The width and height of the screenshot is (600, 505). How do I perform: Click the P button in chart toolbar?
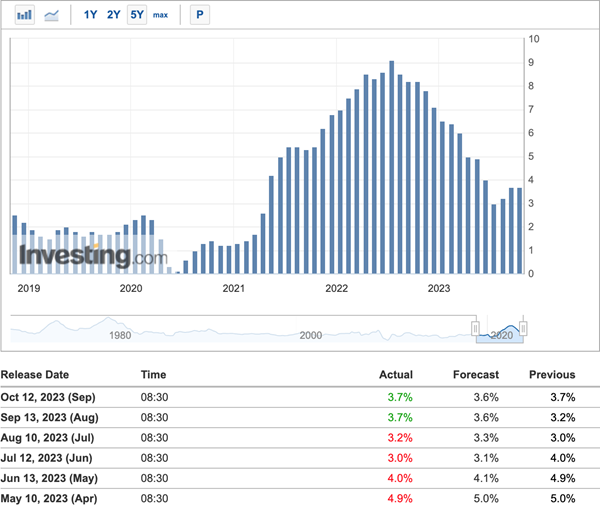pyautogui.click(x=200, y=15)
